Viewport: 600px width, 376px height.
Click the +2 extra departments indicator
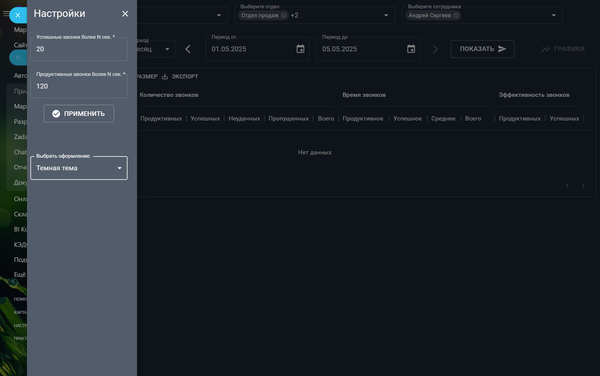(x=294, y=15)
